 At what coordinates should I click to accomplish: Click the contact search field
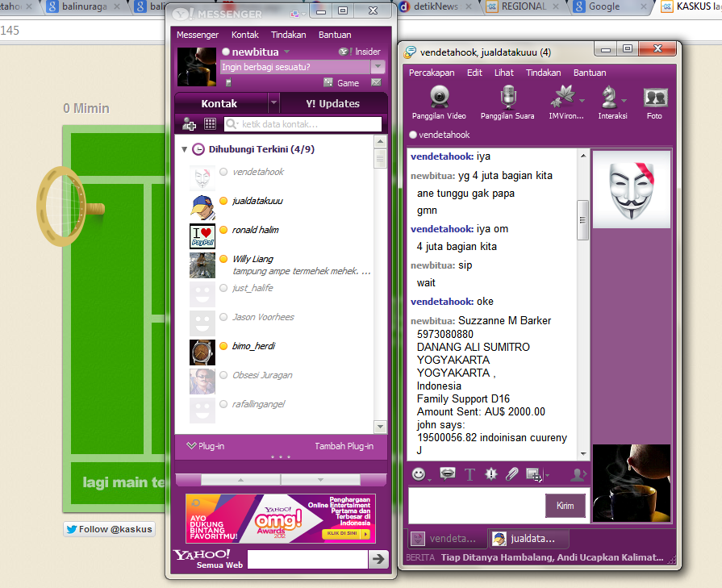coord(303,124)
